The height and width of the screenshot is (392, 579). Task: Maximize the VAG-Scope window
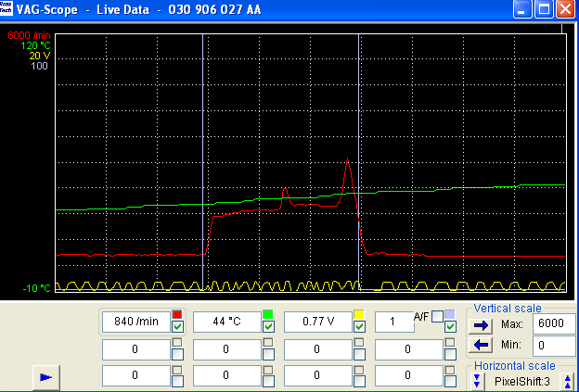coord(544,9)
